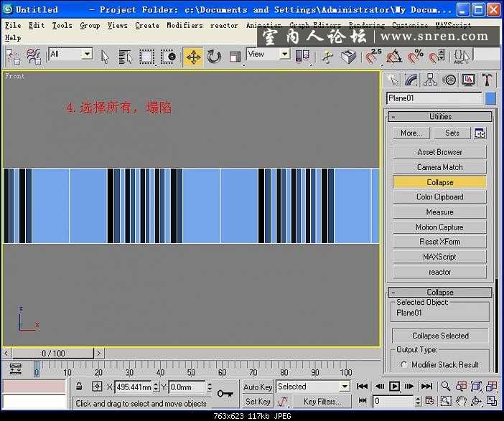Open the Create menu
The image size is (504, 421).
pos(147,25)
